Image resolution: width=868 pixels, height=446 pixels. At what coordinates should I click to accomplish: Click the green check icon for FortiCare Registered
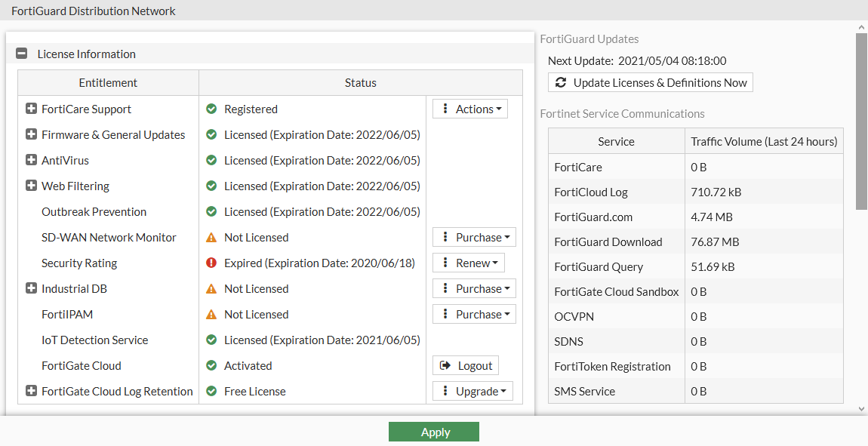tap(211, 109)
